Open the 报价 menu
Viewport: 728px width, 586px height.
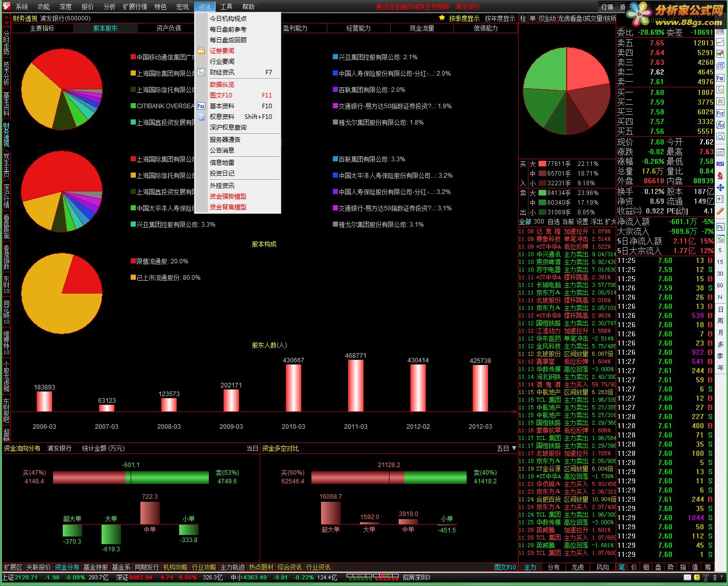(x=88, y=7)
